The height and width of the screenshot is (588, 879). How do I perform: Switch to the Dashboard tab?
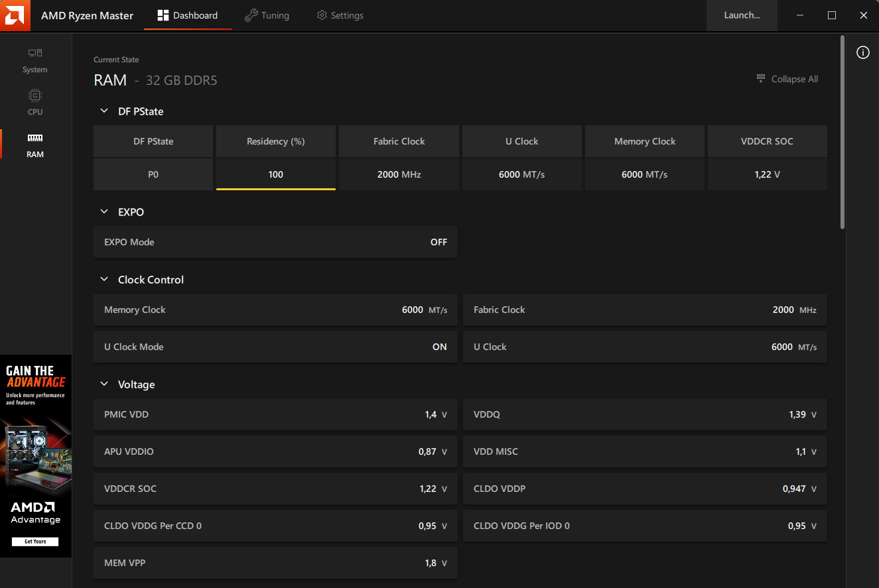coord(188,15)
